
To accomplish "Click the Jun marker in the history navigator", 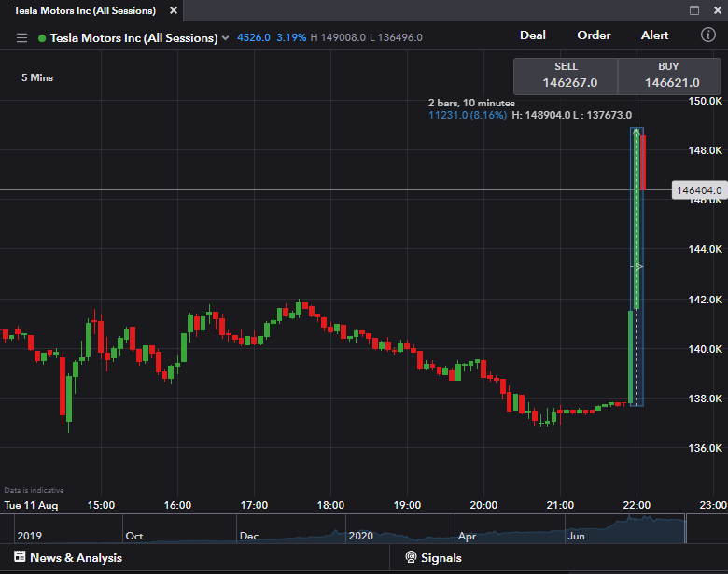I will point(576,536).
